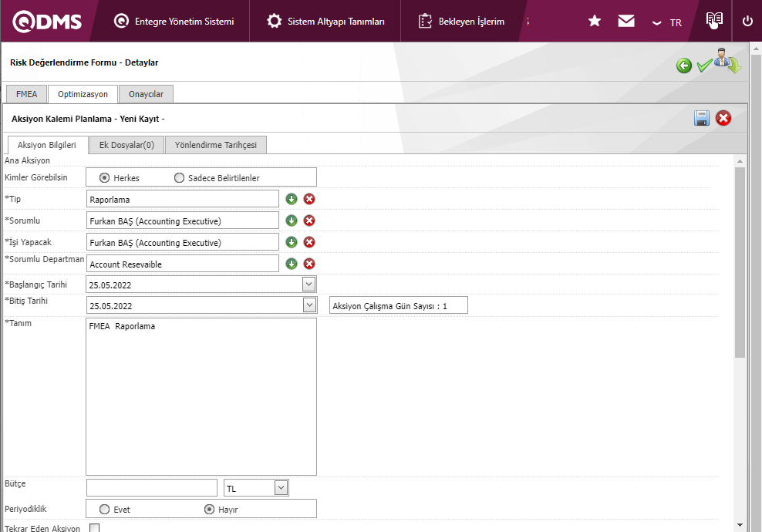The width and height of the screenshot is (762, 532).
Task: Clear the Sorumlu field with red X
Action: [x=309, y=221]
